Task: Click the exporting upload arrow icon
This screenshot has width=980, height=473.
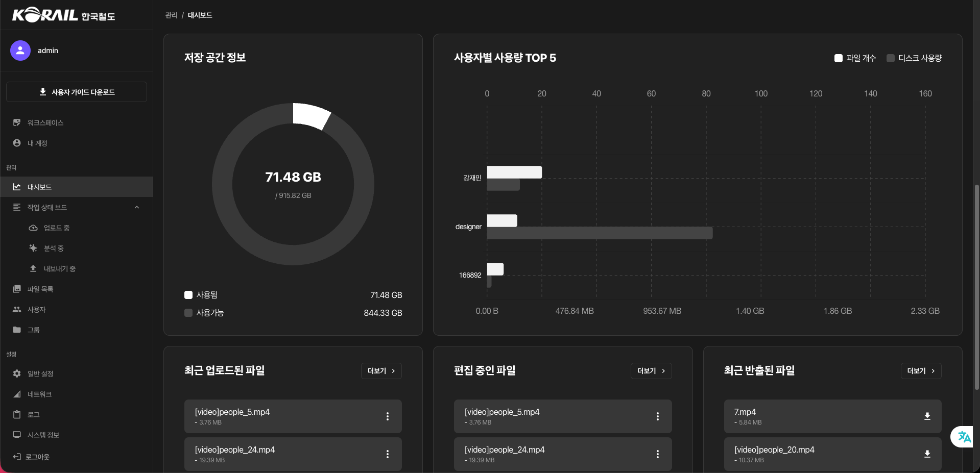Action: click(x=33, y=269)
